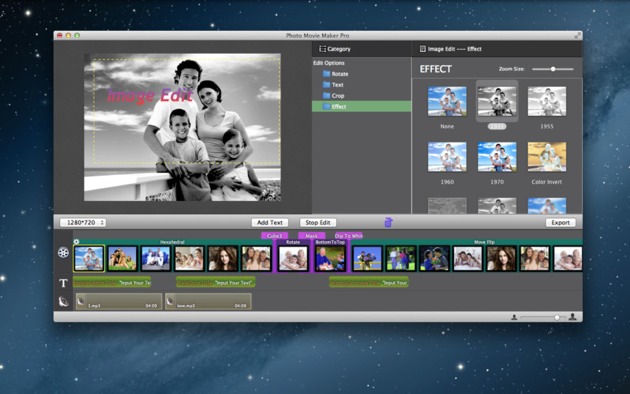Apply the 1960 effect thumbnail
This screenshot has height=394, width=630.
pos(447,157)
